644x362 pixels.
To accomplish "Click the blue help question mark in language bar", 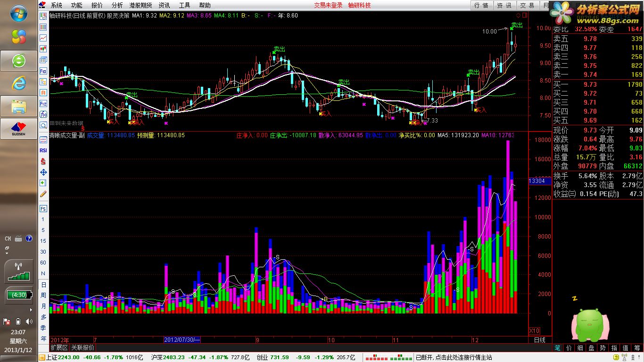I will 29,239.
